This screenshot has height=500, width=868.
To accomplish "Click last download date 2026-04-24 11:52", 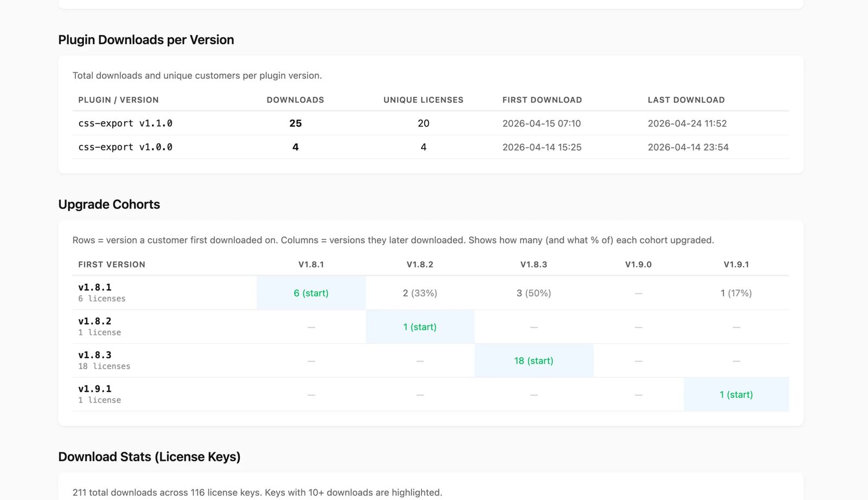I will (687, 123).
